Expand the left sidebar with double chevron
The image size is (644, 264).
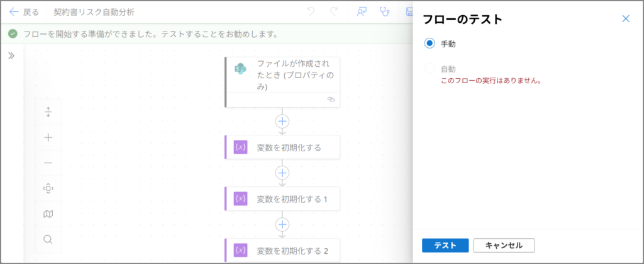pyautogui.click(x=11, y=55)
